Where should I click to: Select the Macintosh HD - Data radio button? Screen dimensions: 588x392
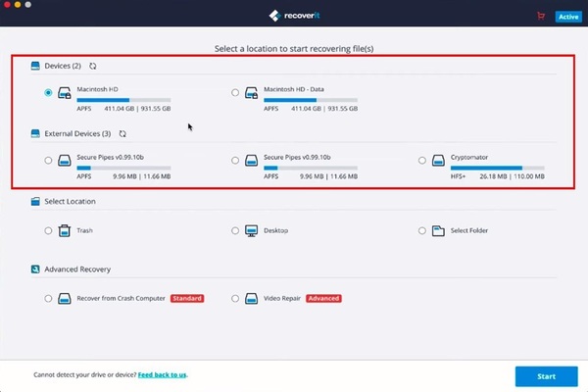pyautogui.click(x=235, y=93)
